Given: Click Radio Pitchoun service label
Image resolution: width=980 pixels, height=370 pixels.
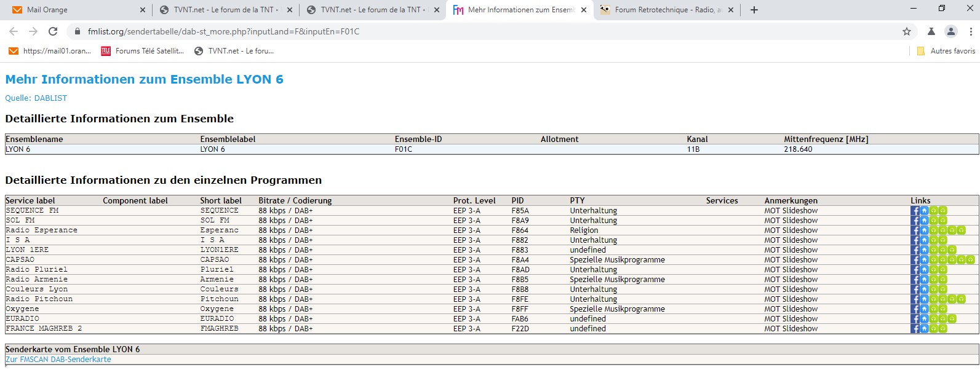Looking at the screenshot, I should click(x=39, y=299).
